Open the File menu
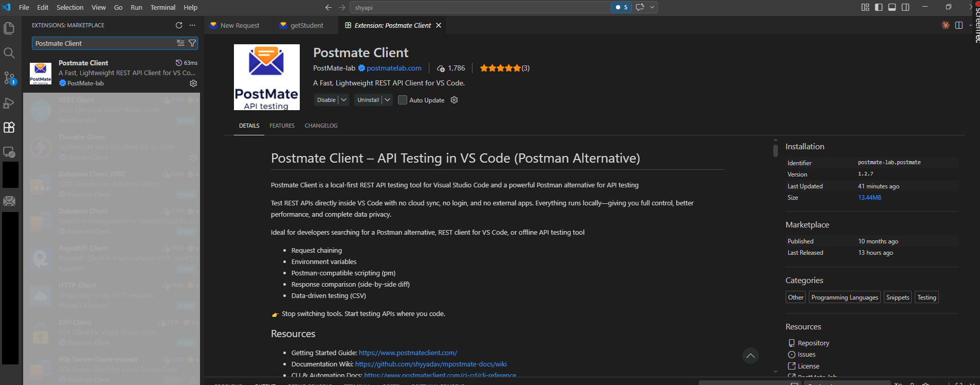The width and height of the screenshot is (980, 385). pos(24,7)
